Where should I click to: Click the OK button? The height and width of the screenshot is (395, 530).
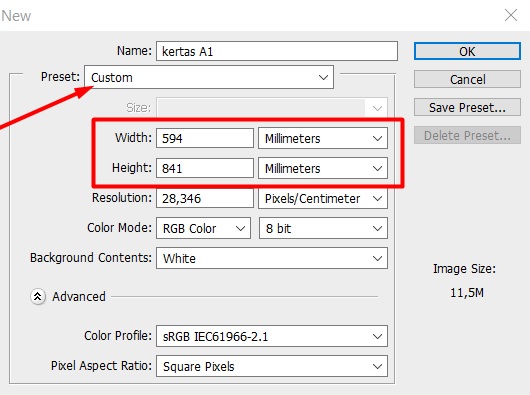tap(467, 51)
